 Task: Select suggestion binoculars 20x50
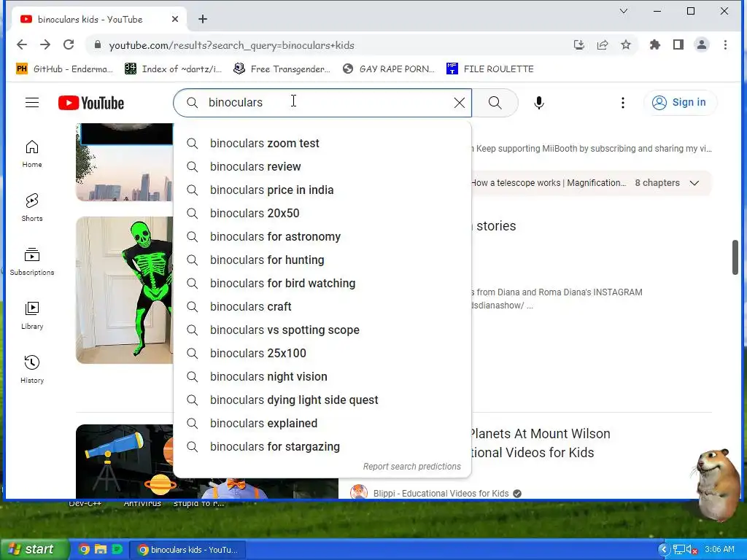322,214
